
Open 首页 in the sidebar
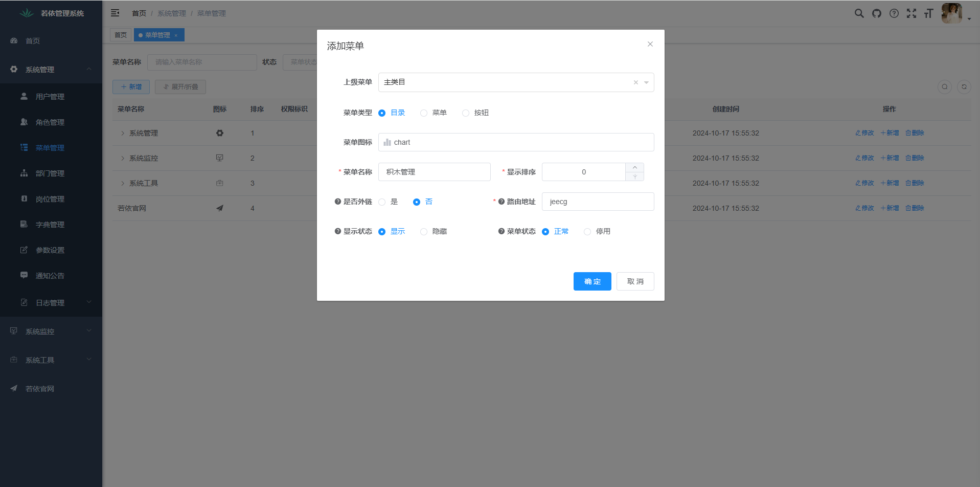pos(51,41)
